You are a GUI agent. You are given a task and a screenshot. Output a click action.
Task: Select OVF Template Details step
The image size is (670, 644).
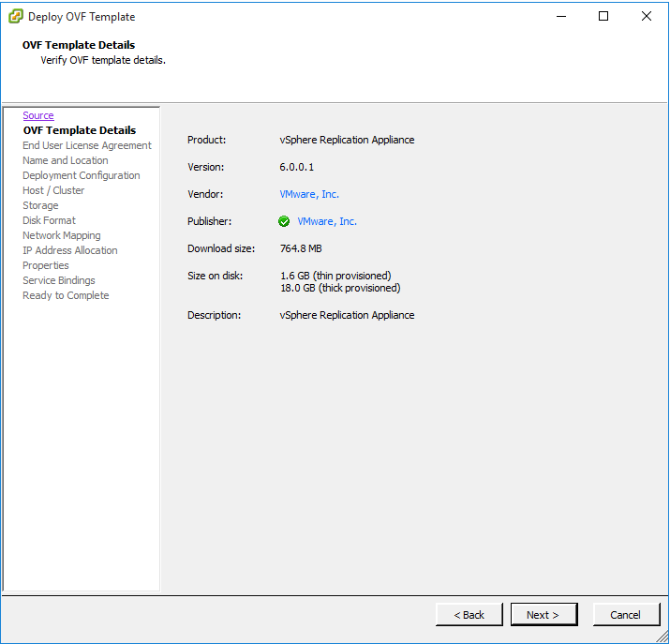tap(80, 130)
